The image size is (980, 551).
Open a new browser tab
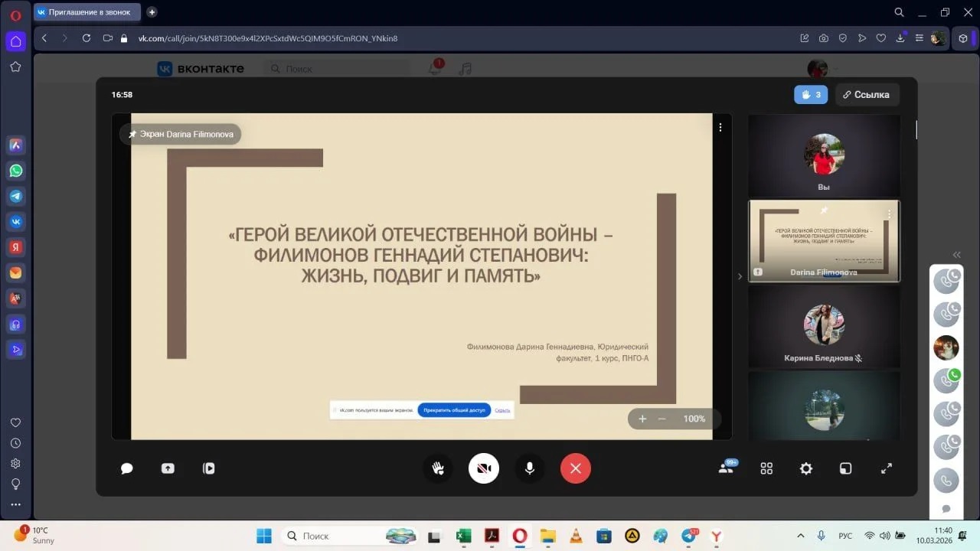tap(152, 12)
